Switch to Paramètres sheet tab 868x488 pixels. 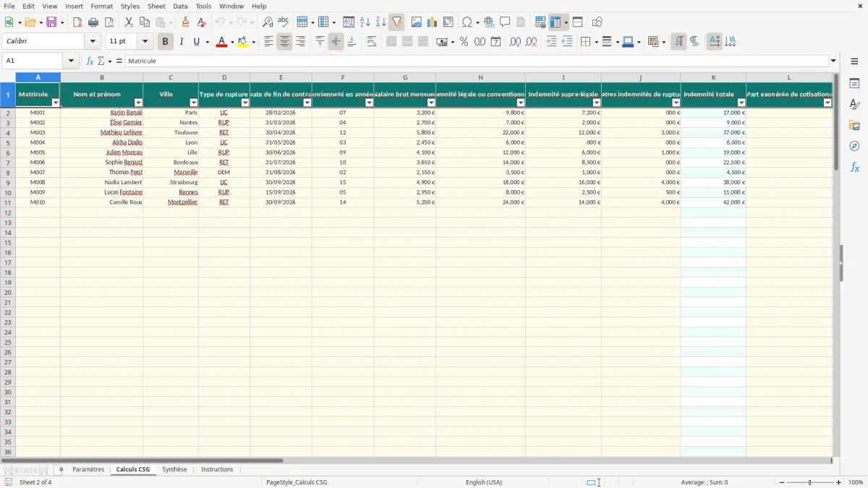pyautogui.click(x=88, y=470)
